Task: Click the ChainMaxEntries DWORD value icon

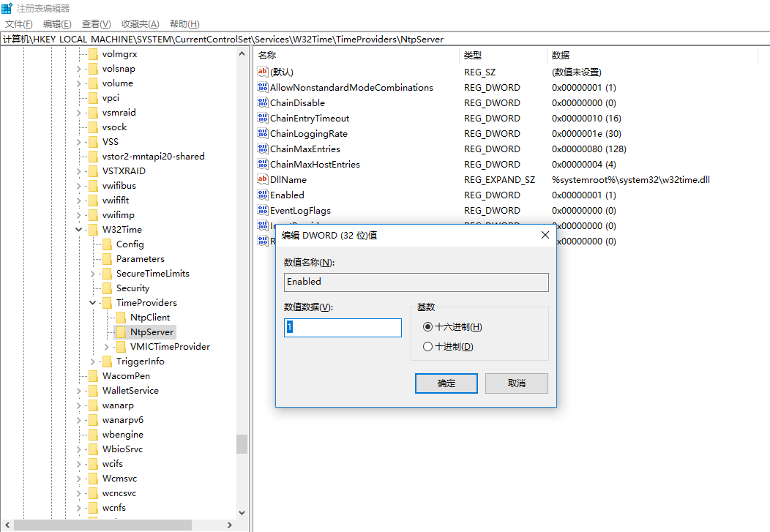Action: tap(263, 149)
